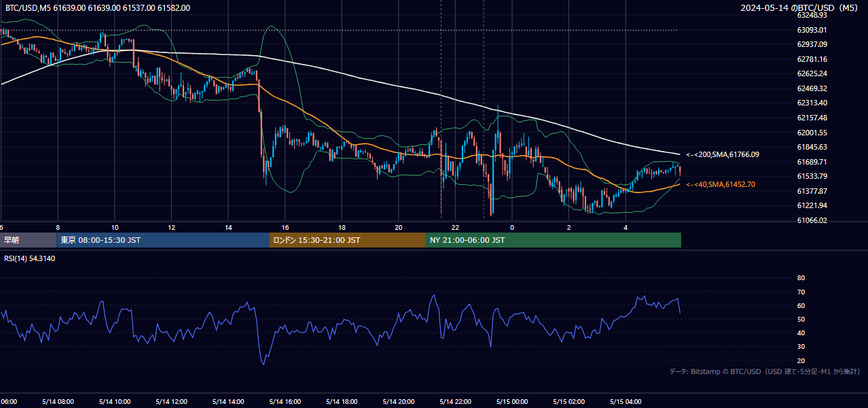
Task: Select the 東京 08:00-15:30 JST session bar
Action: click(x=164, y=240)
